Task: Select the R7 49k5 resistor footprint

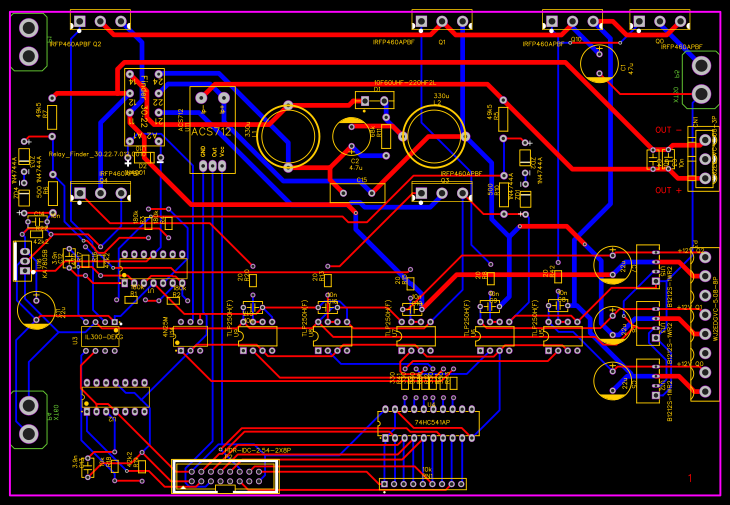Action: click(x=52, y=117)
